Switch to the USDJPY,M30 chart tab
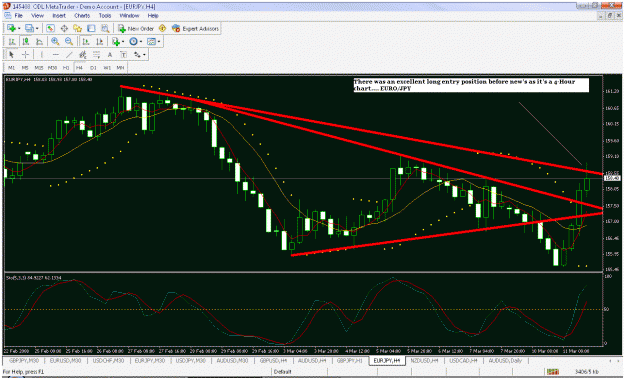The width and height of the screenshot is (625, 378). [x=191, y=360]
